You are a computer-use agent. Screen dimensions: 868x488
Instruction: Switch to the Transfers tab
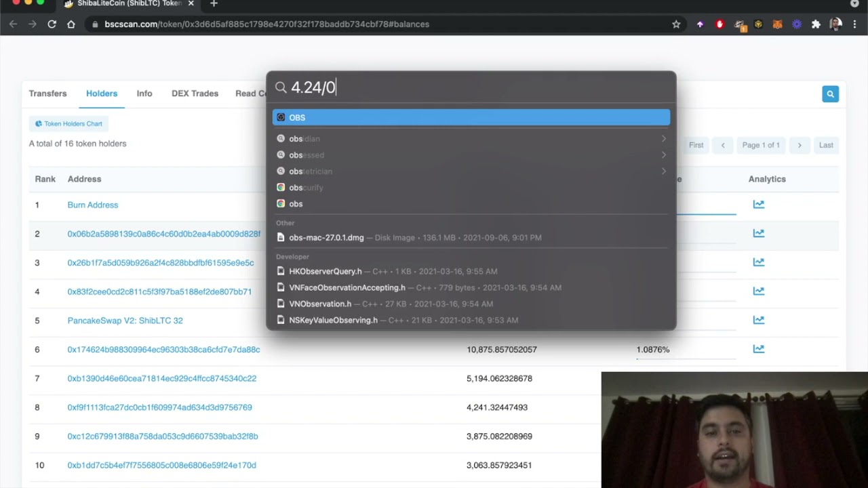(47, 94)
